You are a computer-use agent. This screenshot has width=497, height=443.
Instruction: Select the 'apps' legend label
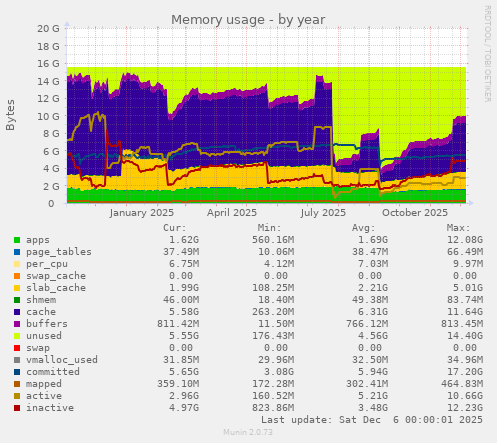[38, 240]
